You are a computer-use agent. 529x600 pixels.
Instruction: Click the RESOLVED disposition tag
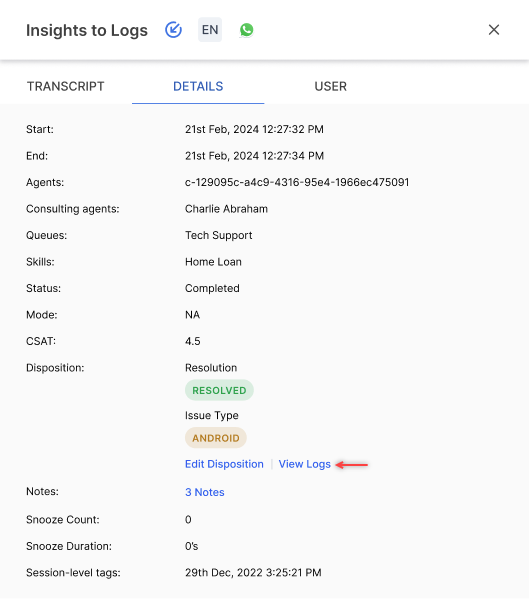(x=219, y=390)
